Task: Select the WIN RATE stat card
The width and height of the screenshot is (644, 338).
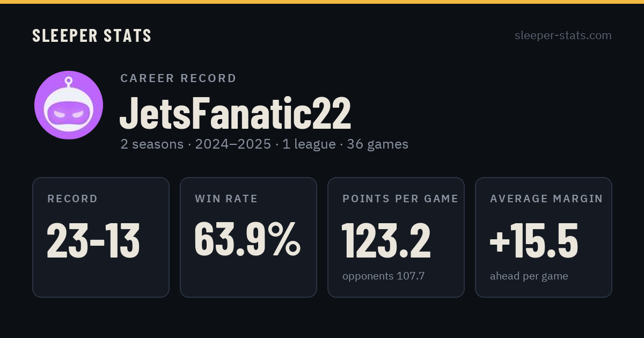Action: [x=248, y=237]
